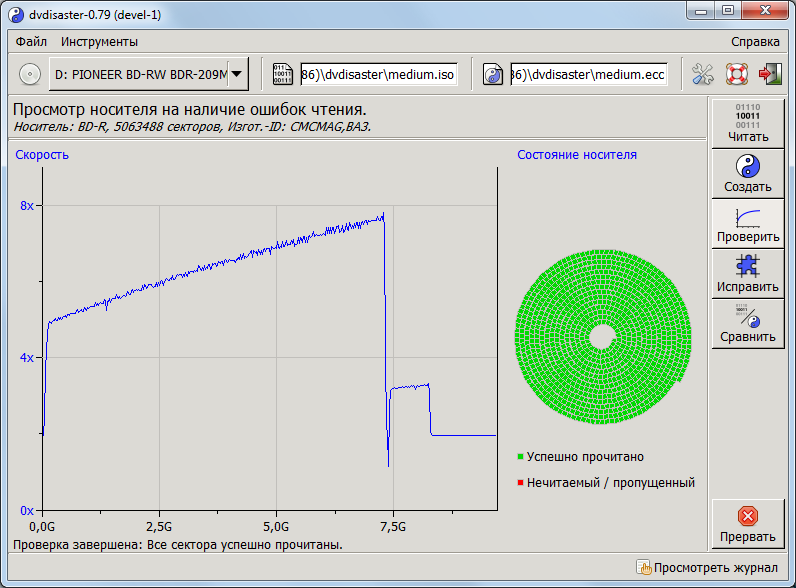Click the medium.ecc path input field
The height and width of the screenshot is (588, 796).
pyautogui.click(x=588, y=74)
